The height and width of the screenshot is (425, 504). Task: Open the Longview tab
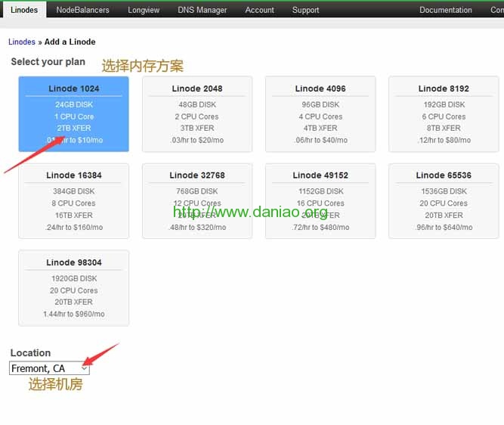point(144,10)
